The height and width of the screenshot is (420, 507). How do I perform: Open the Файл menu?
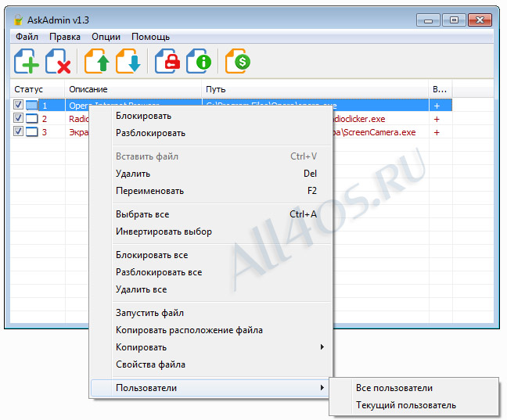coord(27,37)
